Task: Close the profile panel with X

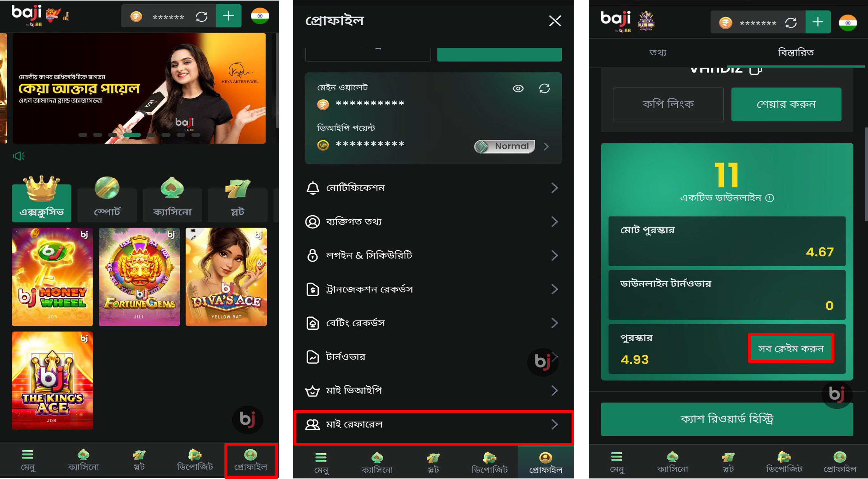Action: click(x=555, y=21)
